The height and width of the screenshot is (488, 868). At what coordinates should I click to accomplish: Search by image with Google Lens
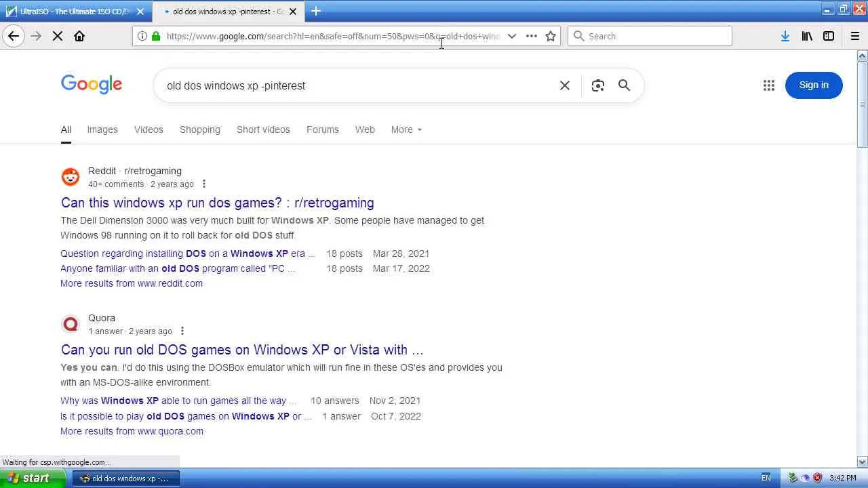[x=597, y=85]
